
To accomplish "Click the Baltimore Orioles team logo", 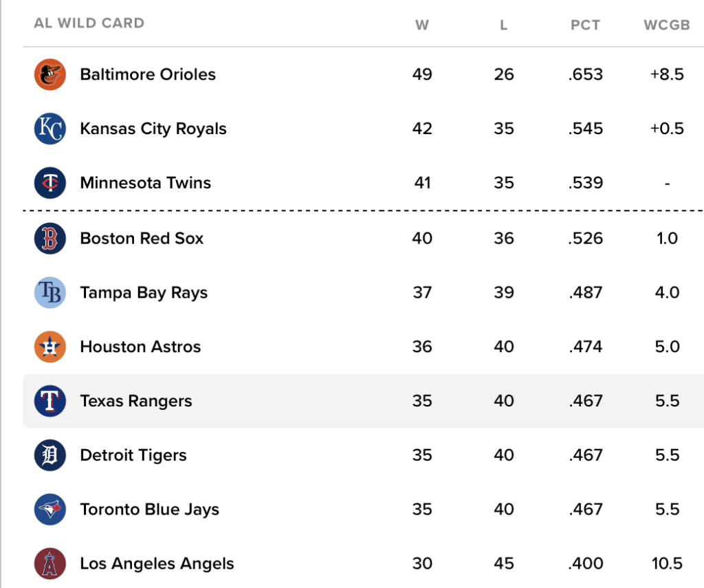I will click(49, 74).
